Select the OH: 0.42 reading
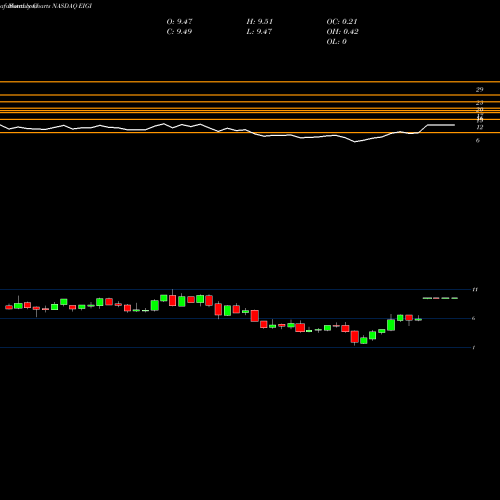This screenshot has width=500, height=500. click(342, 32)
